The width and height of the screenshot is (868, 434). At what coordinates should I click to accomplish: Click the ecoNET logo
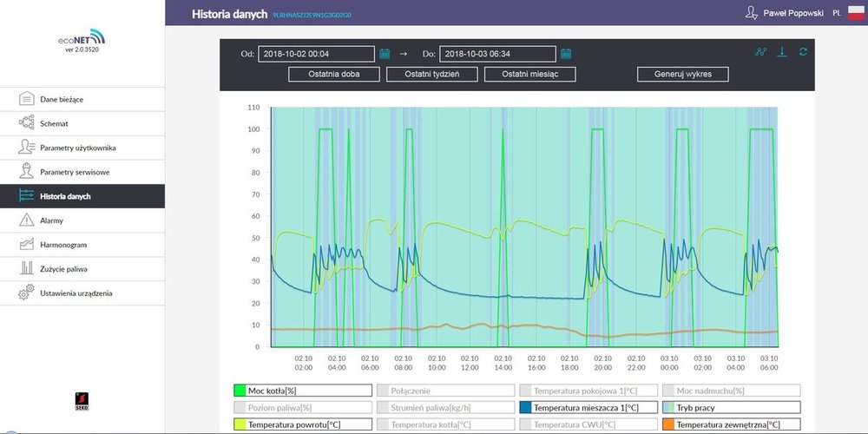click(82, 39)
